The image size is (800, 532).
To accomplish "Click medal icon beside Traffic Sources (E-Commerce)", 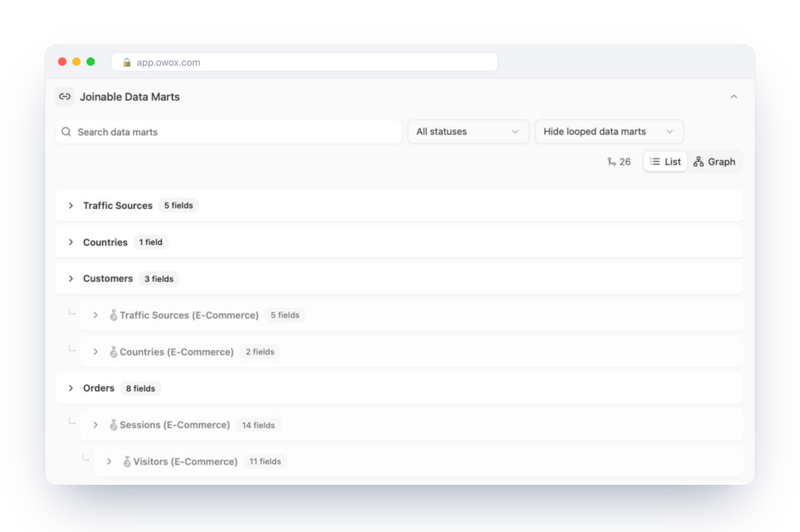I will click(113, 315).
